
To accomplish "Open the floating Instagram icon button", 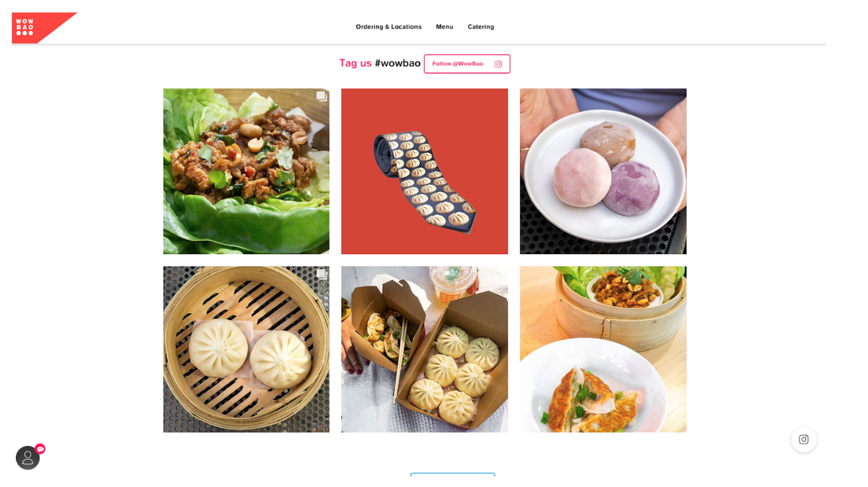I will point(804,440).
